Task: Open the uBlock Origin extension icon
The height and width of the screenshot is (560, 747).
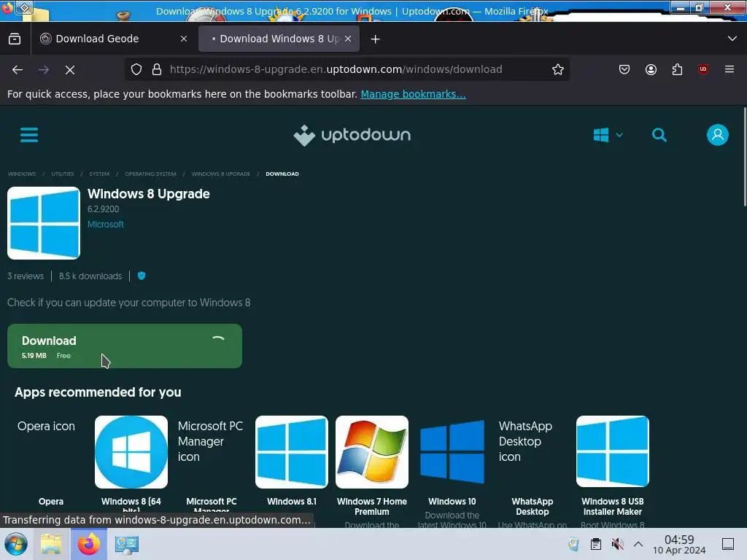Action: click(703, 69)
